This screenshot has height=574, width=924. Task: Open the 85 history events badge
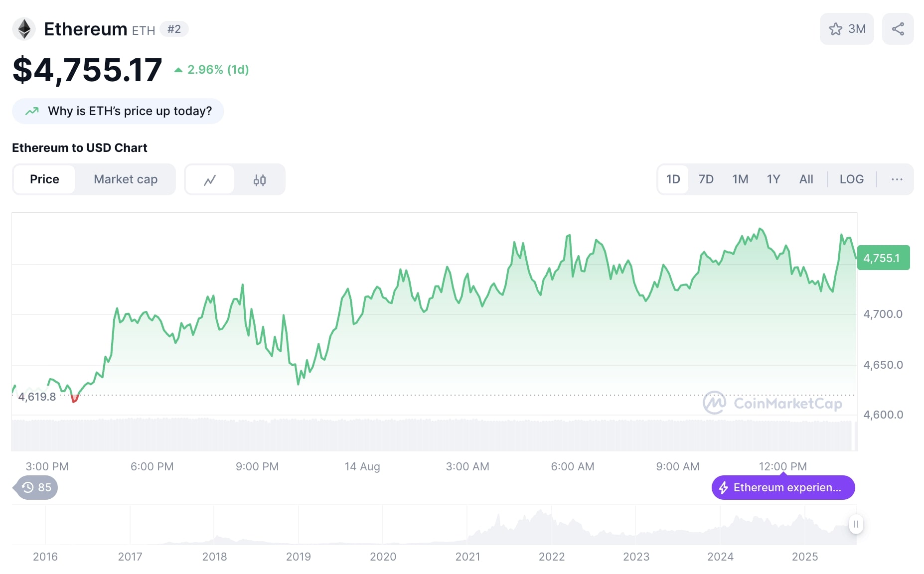pyautogui.click(x=36, y=487)
